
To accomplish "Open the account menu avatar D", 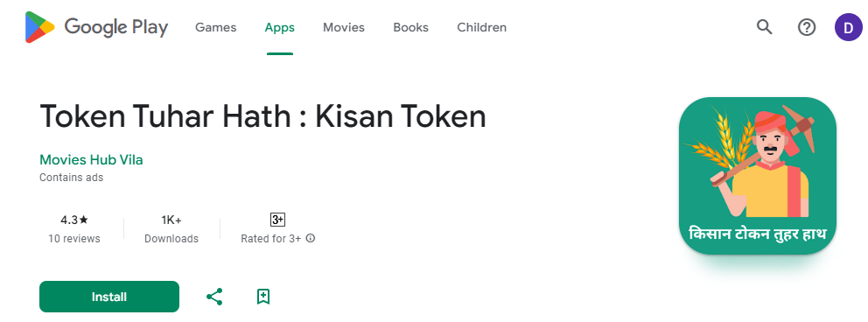I will (x=848, y=27).
